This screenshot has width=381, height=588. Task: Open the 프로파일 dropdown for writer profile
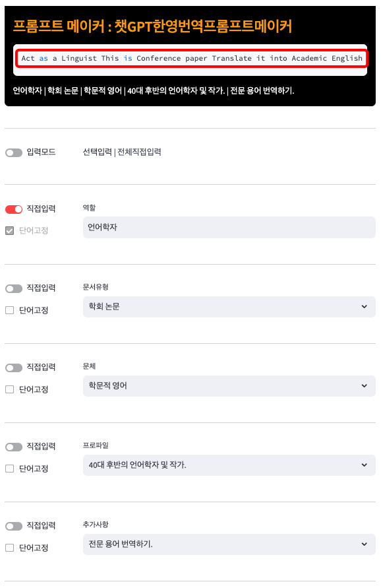point(228,465)
